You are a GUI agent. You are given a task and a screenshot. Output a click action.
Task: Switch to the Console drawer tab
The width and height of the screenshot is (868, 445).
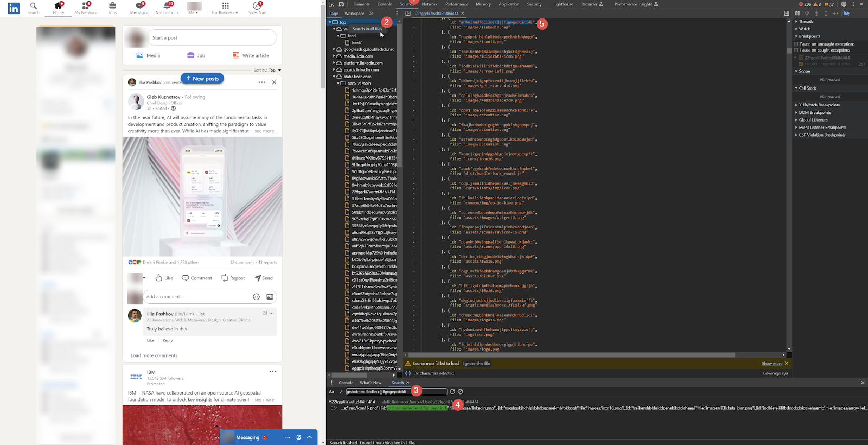coord(346,383)
